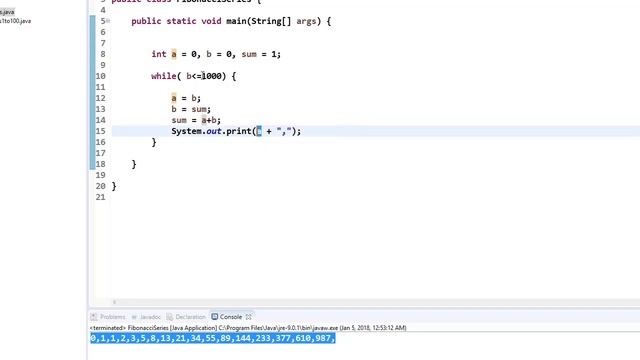Click 'String[]' parameter type

pyautogui.click(x=271, y=21)
